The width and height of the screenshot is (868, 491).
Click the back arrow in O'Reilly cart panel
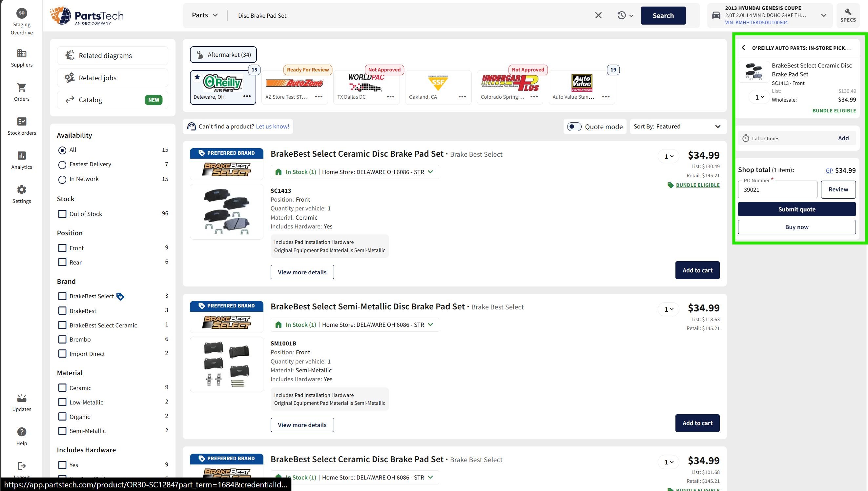click(x=743, y=48)
